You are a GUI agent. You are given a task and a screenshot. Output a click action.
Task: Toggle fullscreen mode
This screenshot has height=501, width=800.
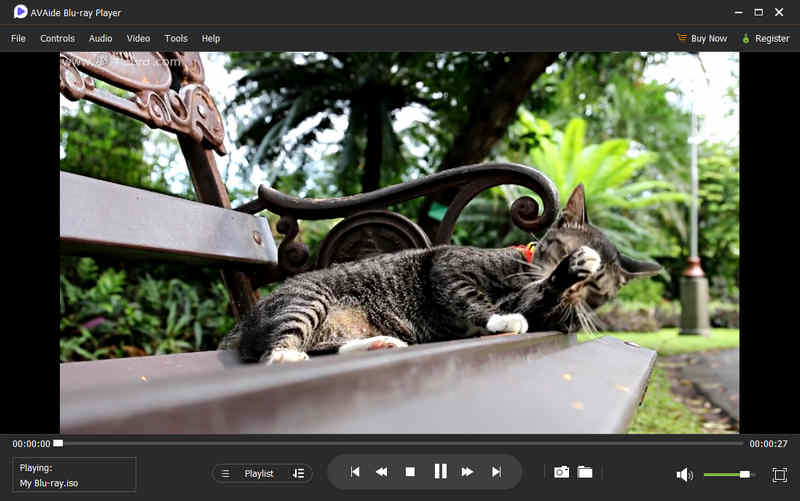[780, 475]
